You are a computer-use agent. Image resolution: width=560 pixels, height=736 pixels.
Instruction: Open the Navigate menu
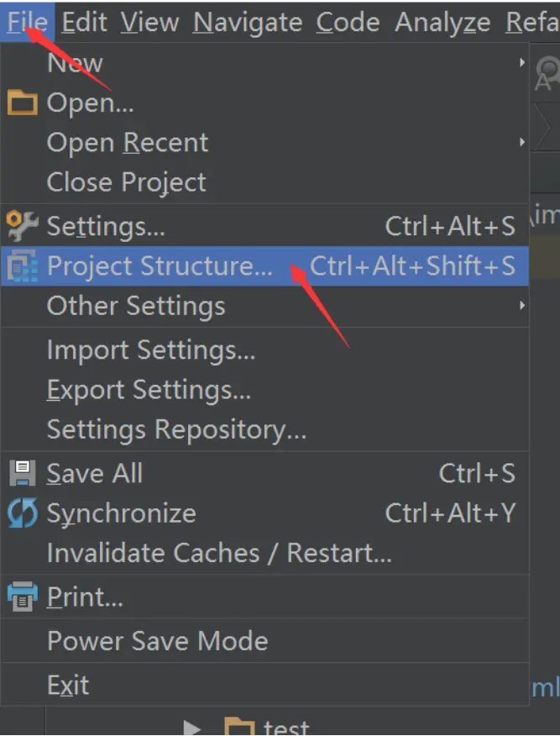click(248, 23)
